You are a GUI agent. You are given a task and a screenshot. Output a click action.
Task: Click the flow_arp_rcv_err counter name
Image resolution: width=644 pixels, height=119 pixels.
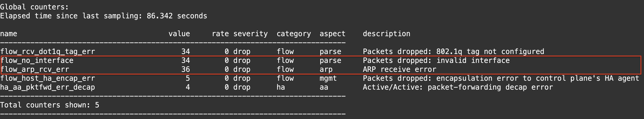point(35,69)
